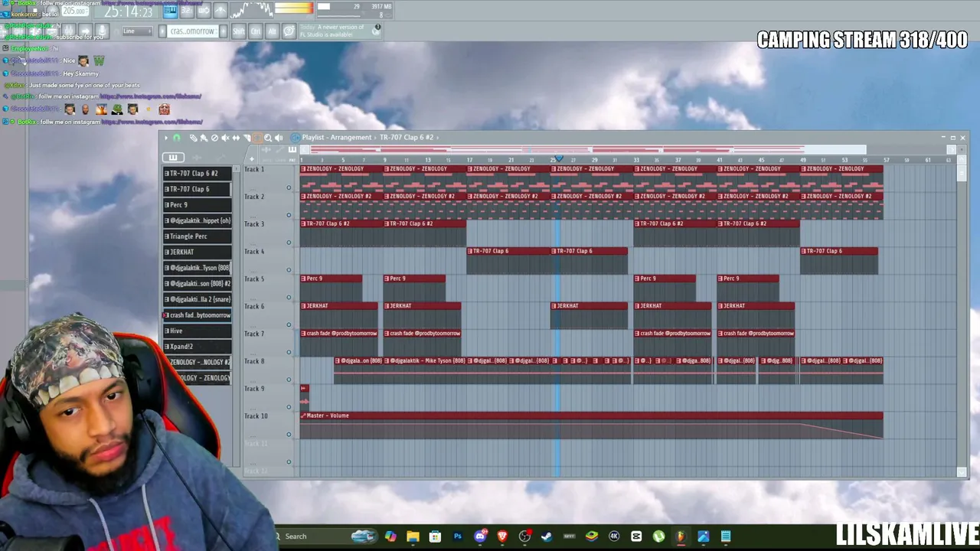Screen dimensions: 980x551
Task: Show patterns in the picker panel
Action: pos(173,158)
